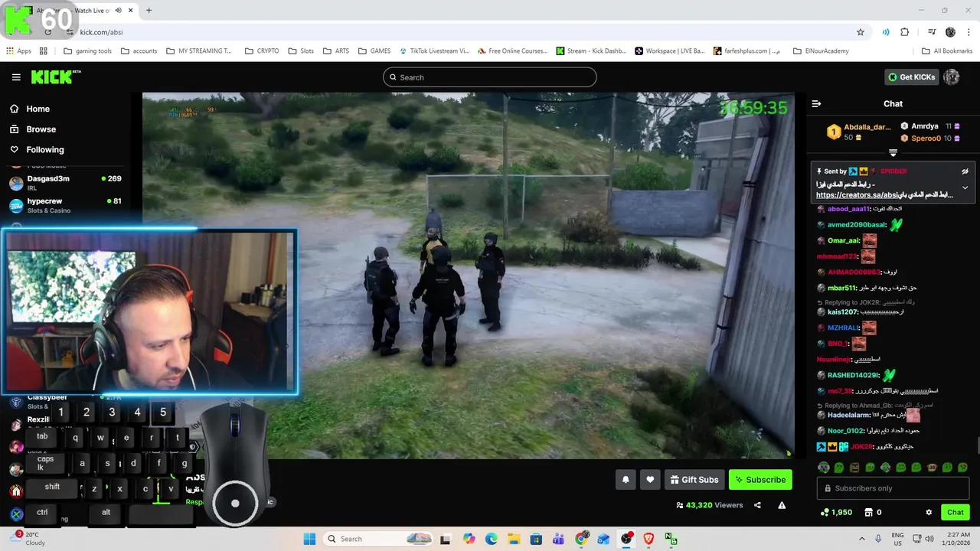
Task: Open MY STREAMING T... bookmark folder
Action: (199, 51)
